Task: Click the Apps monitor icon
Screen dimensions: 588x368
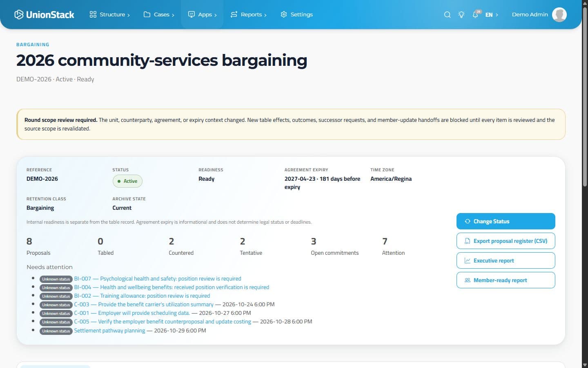Action: pos(191,14)
